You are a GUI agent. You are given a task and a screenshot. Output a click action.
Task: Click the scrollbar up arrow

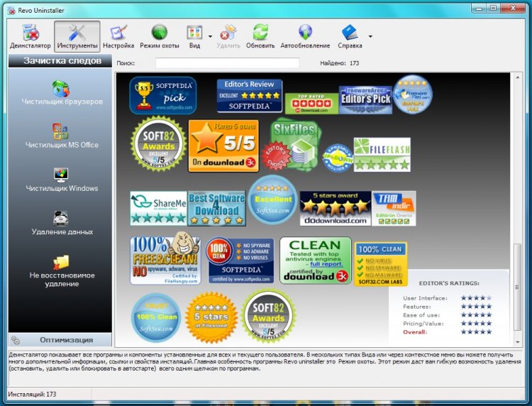[517, 78]
